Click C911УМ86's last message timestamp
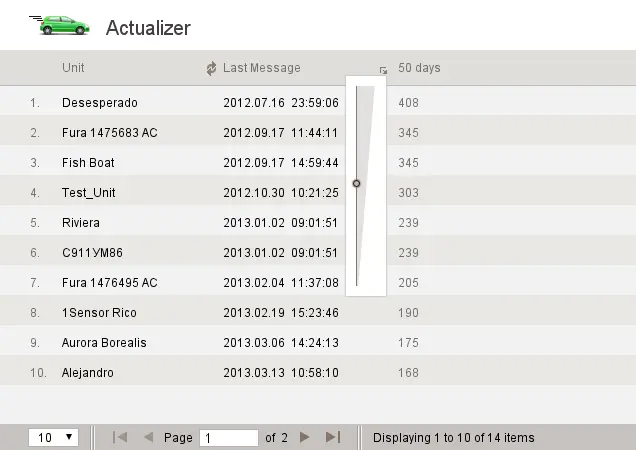Image resolution: width=636 pixels, height=450 pixels. click(x=281, y=253)
